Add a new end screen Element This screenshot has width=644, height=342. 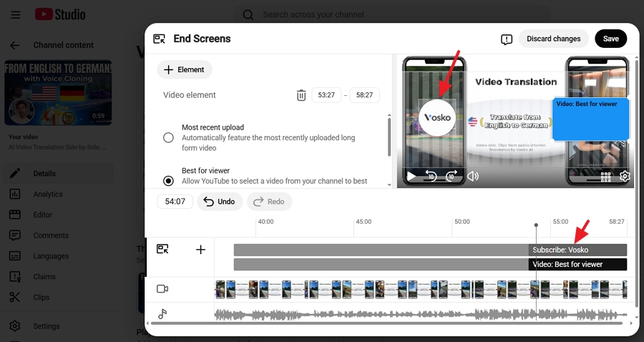(x=185, y=69)
